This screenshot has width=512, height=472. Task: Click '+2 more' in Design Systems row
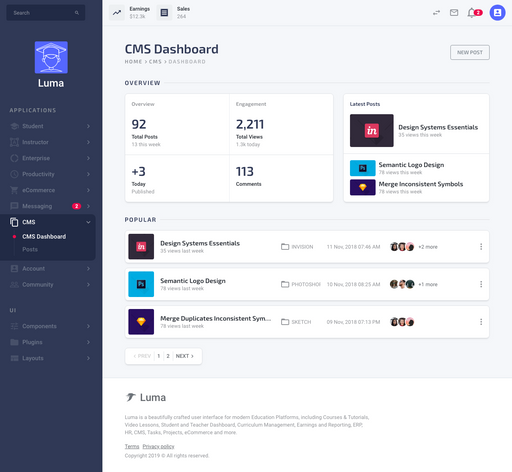tap(428, 247)
